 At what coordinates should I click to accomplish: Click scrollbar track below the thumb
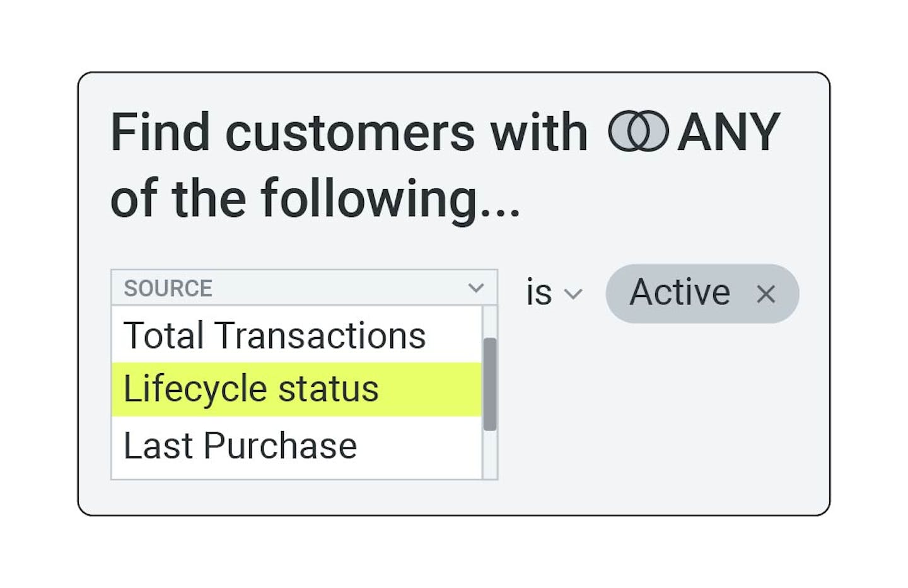point(490,455)
